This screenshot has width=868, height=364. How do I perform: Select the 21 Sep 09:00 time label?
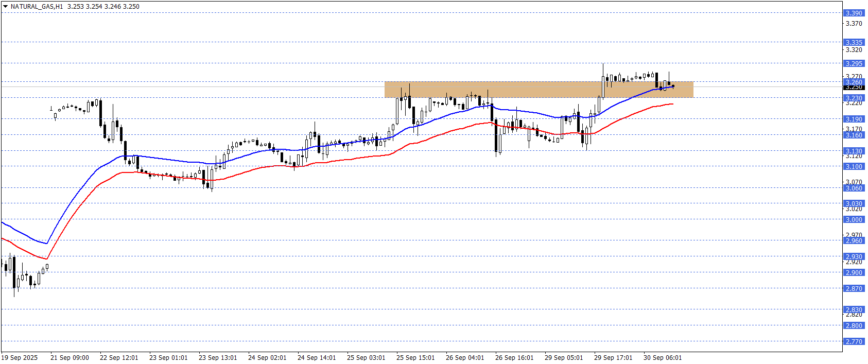(70, 358)
